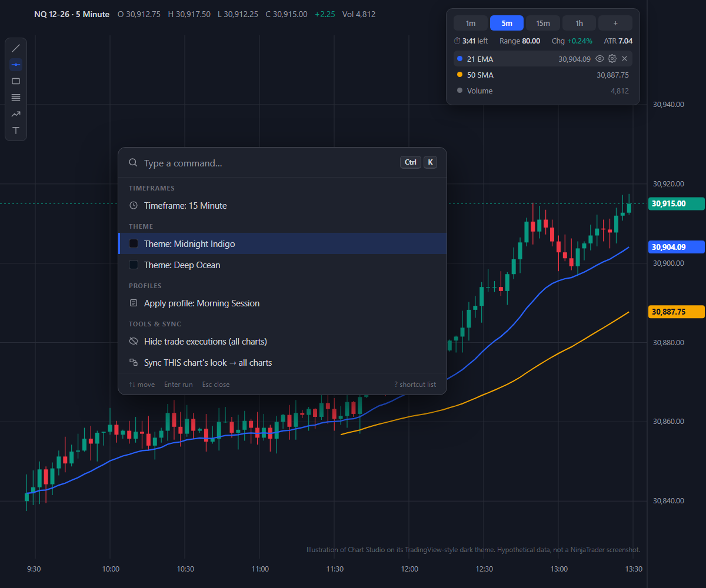Screen dimensions: 706x588
Task: Click the Vol 4,812 header value
Action: [x=359, y=14]
